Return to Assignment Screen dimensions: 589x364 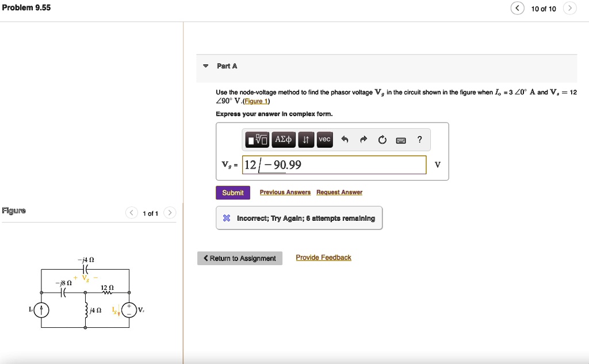(239, 258)
